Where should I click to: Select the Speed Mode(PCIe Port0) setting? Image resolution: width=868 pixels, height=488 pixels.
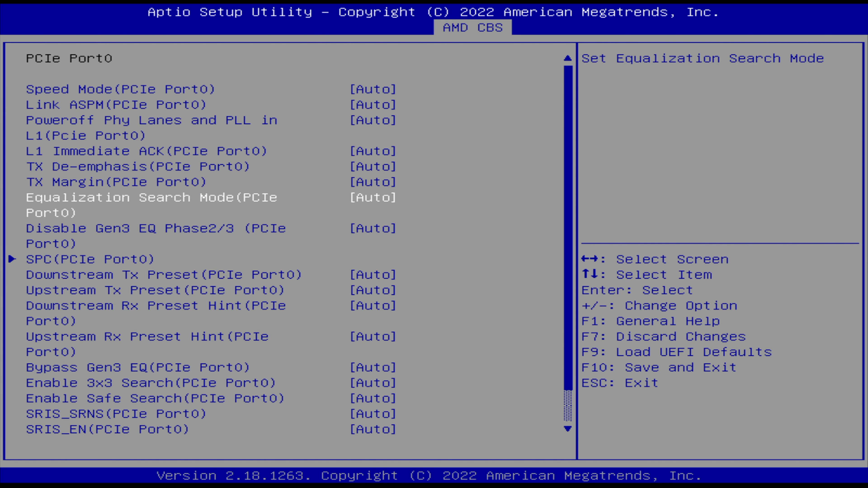120,89
